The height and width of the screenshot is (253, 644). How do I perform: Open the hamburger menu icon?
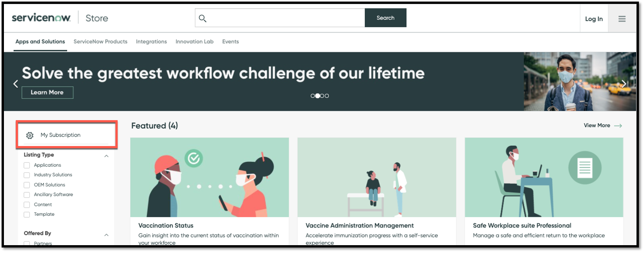[x=622, y=19]
